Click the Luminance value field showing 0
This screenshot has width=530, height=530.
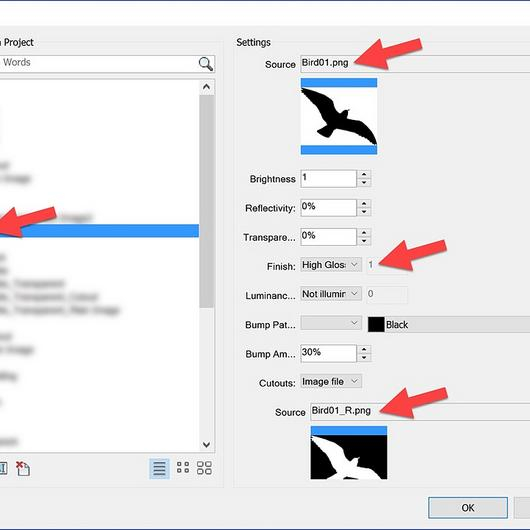point(387,294)
